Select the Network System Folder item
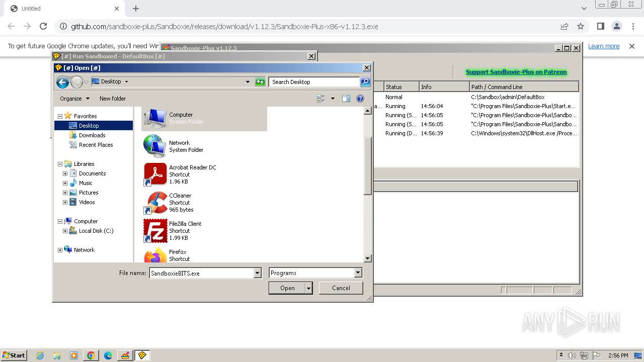 [204, 146]
